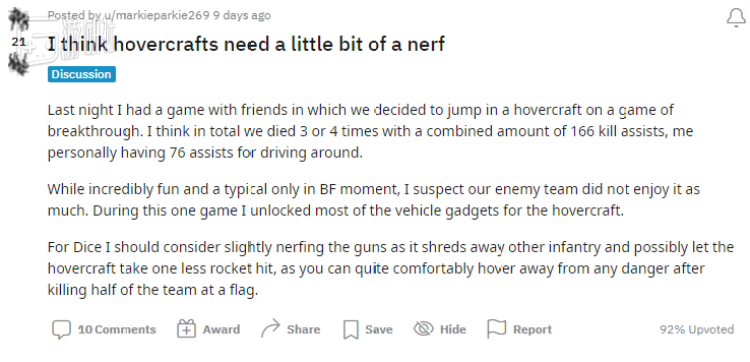This screenshot has width=750, height=362.
Task: Click the Save text label
Action: (x=379, y=329)
